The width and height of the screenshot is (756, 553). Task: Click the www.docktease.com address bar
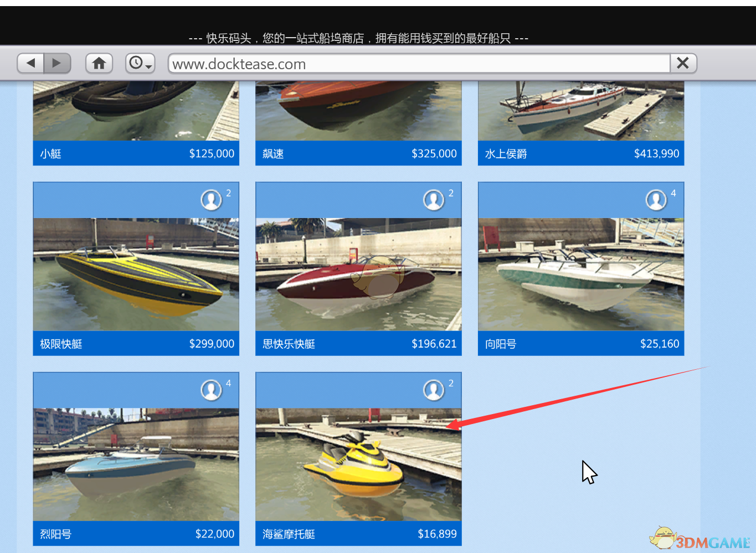[x=419, y=64]
